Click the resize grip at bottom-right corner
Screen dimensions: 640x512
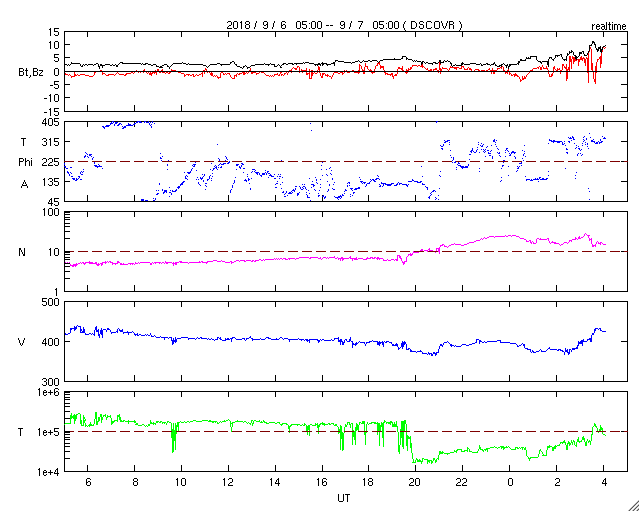[633, 505]
